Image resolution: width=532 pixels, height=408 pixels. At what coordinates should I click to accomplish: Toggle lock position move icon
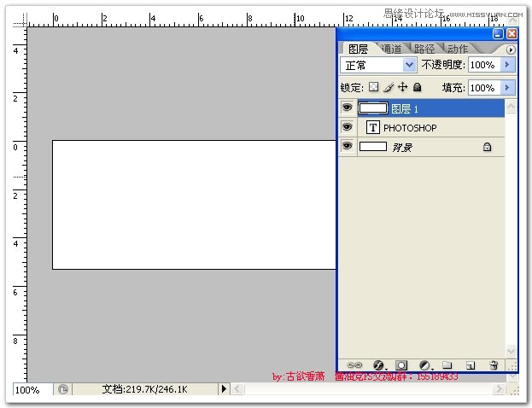(x=403, y=87)
